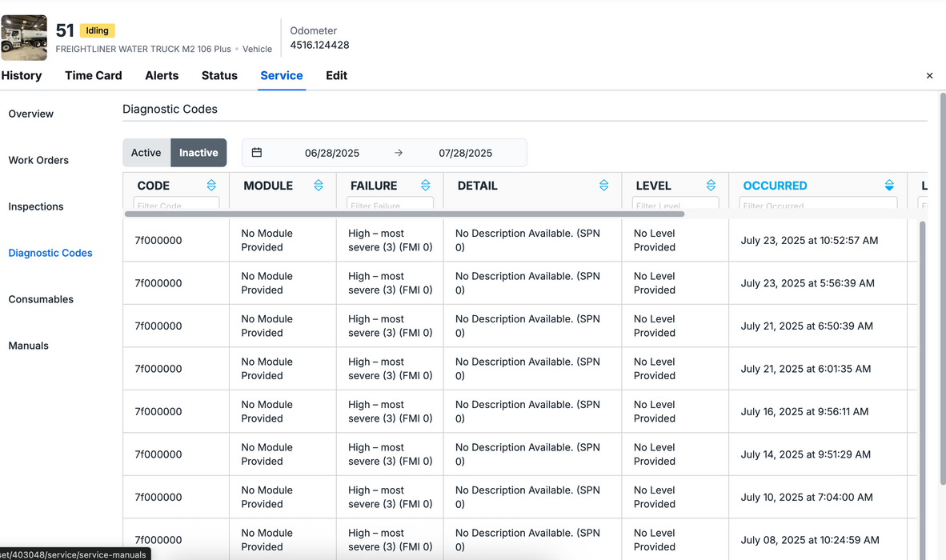
Task: Switch to Active diagnostic codes
Action: (146, 153)
